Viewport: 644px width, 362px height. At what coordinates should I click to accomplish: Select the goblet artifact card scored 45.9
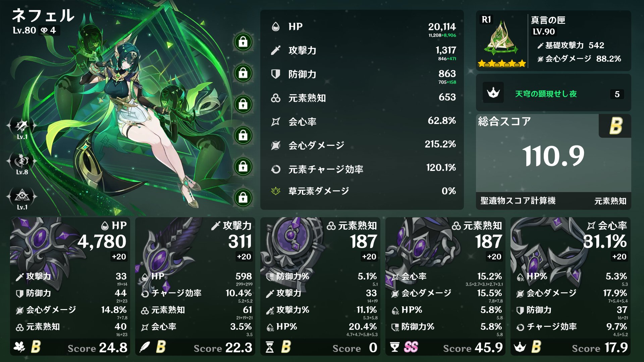(x=445, y=286)
